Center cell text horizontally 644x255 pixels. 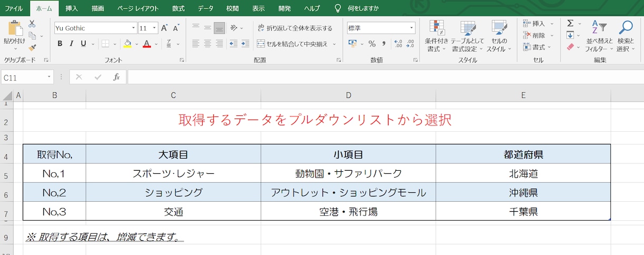tap(207, 44)
